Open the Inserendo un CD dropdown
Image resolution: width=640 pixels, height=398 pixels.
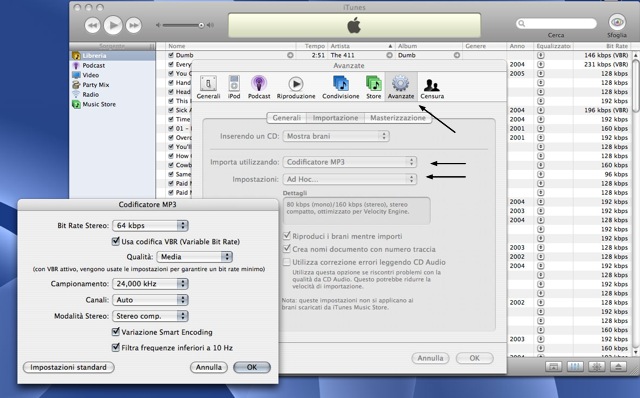point(336,136)
